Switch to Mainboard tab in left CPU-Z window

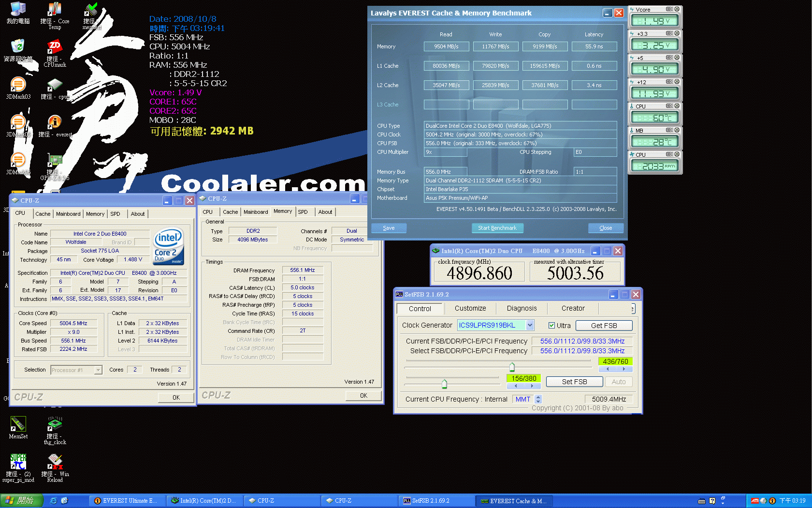pyautogui.click(x=68, y=214)
